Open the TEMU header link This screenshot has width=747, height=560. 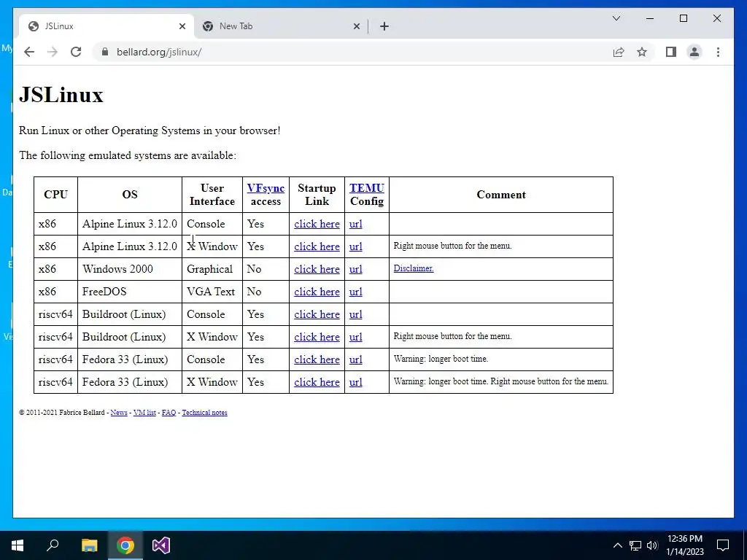click(367, 188)
